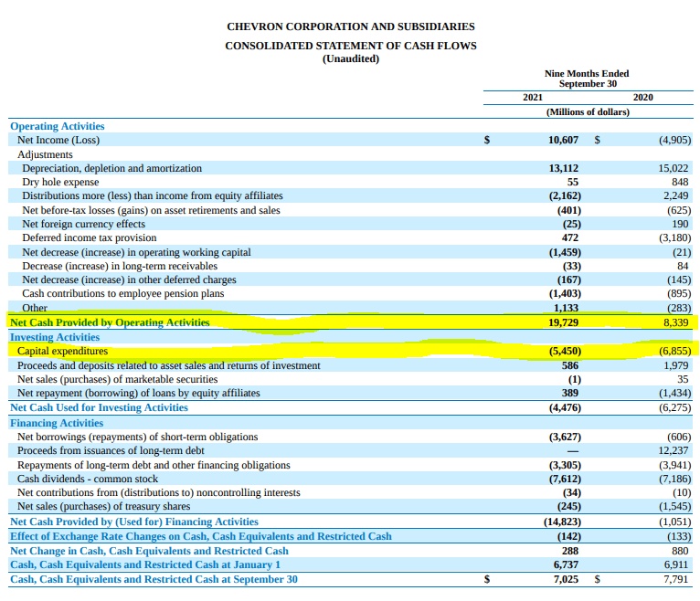The width and height of the screenshot is (700, 601).
Task: Click Proceeds from issuances of long-term debt
Action: point(111,451)
